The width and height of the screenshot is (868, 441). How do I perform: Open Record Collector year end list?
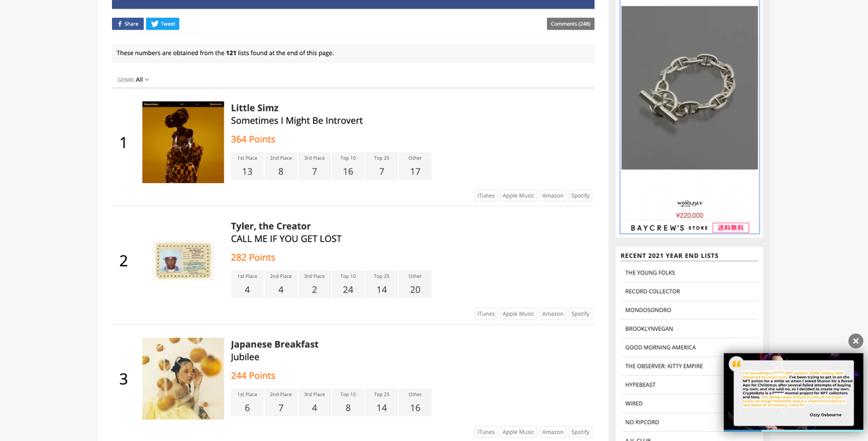point(652,291)
